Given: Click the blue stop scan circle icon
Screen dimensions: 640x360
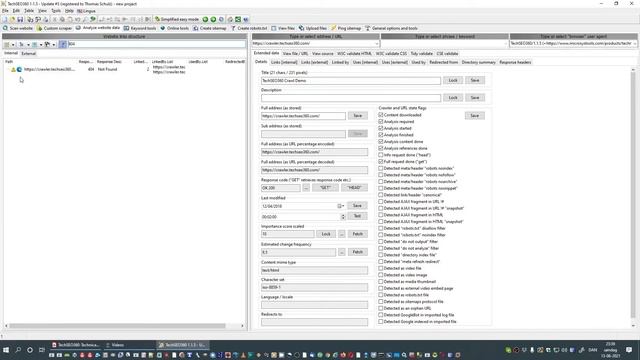Looking at the screenshot, I should coord(221,19).
